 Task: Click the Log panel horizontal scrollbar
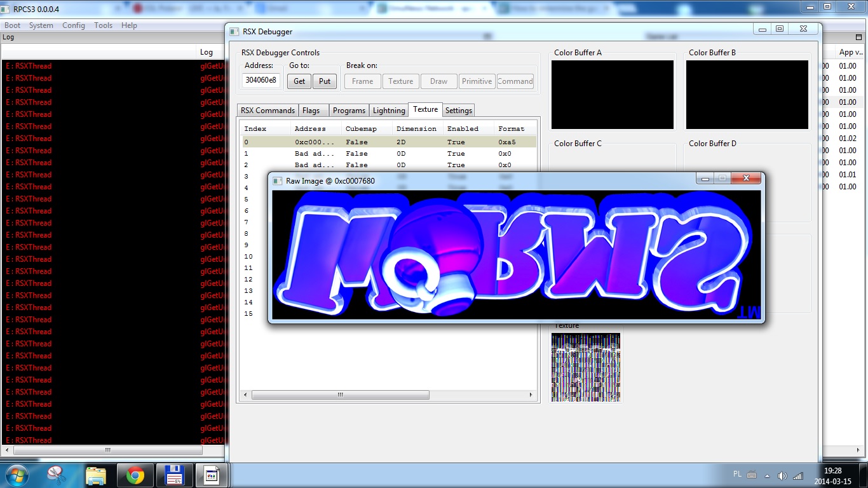tap(108, 450)
